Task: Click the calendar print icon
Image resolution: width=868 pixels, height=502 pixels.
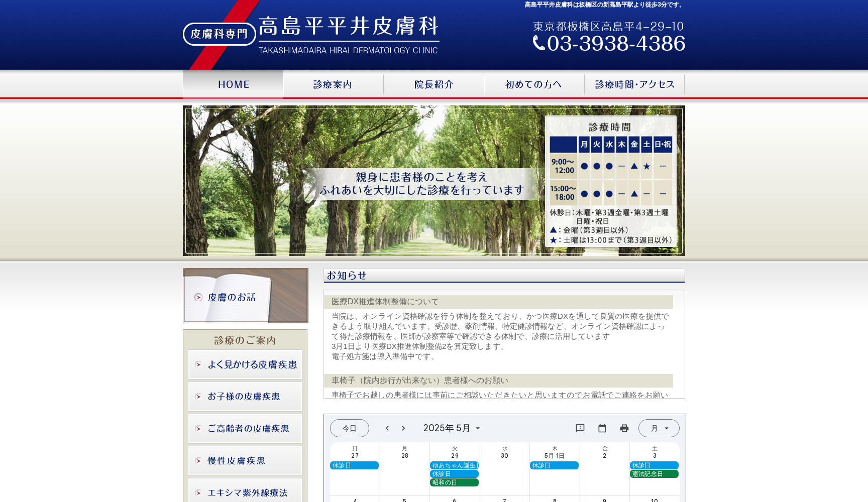Action: [624, 428]
